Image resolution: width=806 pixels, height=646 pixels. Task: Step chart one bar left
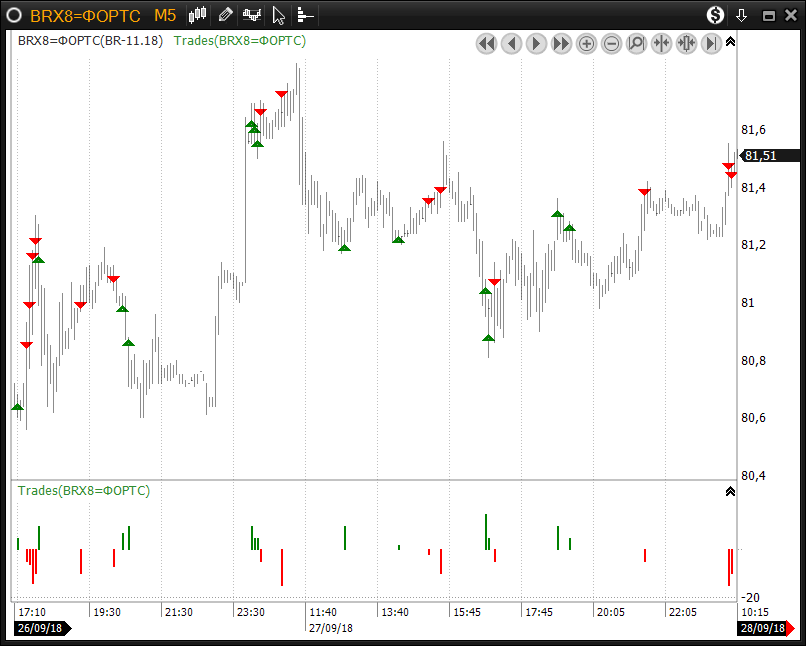click(x=511, y=43)
